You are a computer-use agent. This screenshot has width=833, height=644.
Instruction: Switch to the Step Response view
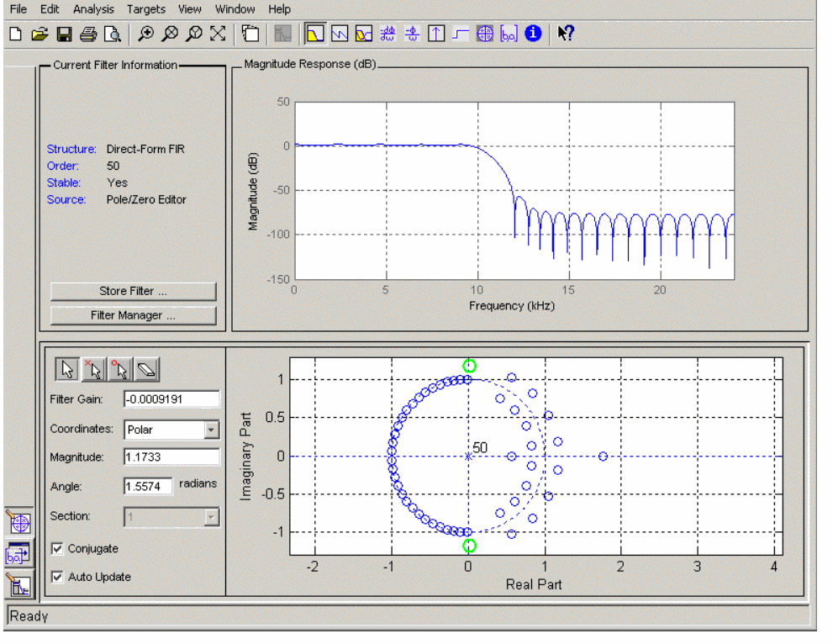460,34
